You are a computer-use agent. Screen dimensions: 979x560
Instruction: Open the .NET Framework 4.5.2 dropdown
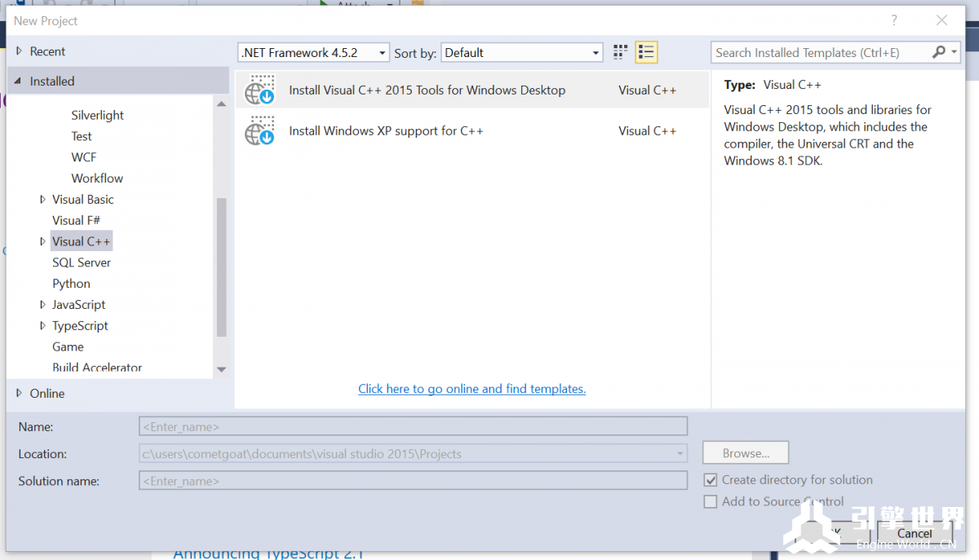[313, 52]
